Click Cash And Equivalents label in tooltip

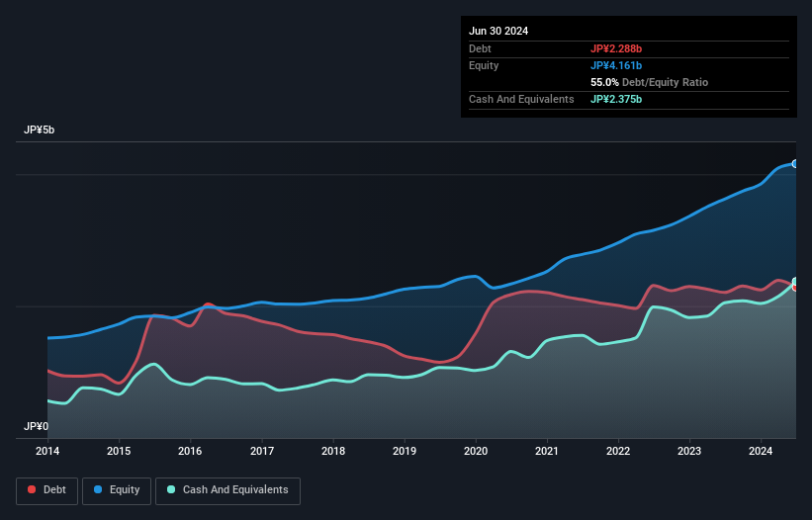[521, 99]
